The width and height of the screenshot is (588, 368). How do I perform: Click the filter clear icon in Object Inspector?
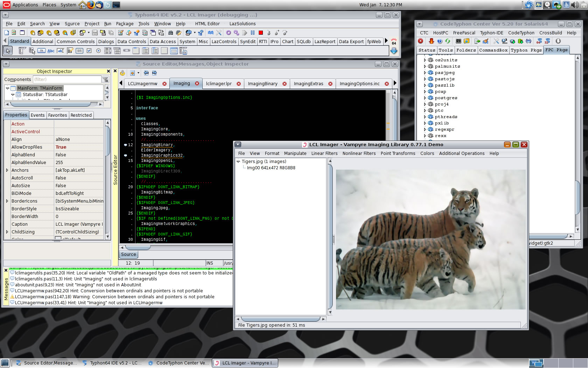(x=105, y=80)
